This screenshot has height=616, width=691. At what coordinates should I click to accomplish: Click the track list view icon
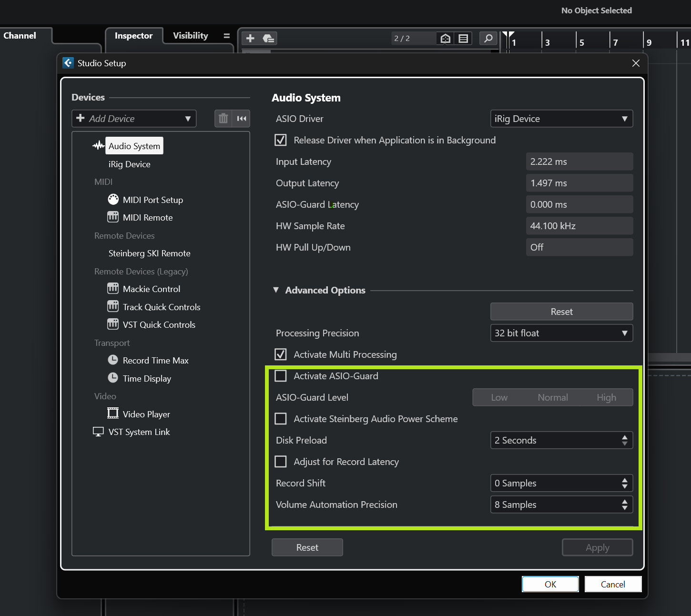[463, 38]
